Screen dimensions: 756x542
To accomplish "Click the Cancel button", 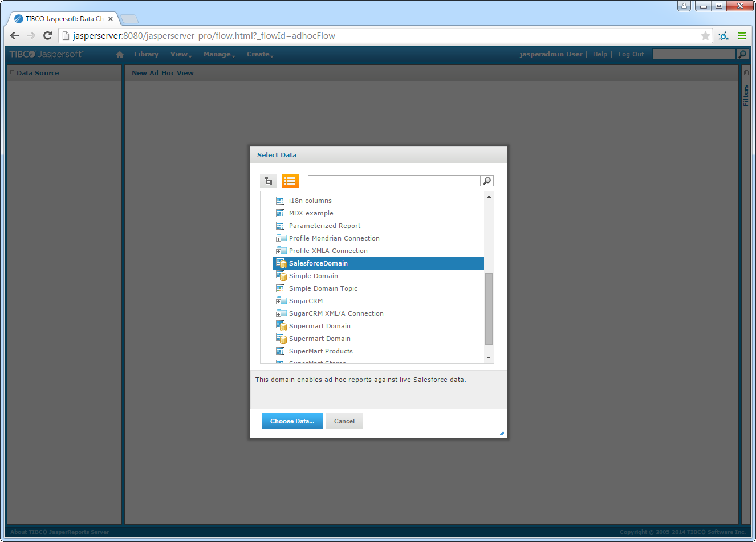I will pyautogui.click(x=344, y=421).
